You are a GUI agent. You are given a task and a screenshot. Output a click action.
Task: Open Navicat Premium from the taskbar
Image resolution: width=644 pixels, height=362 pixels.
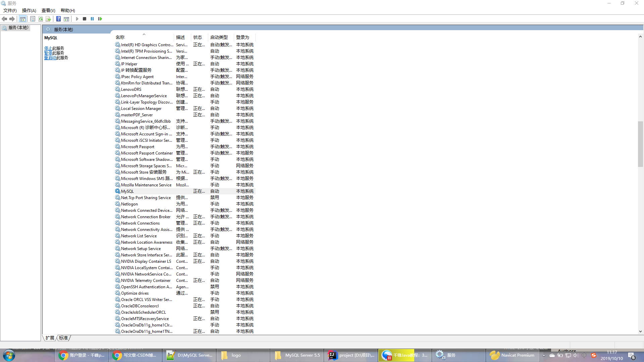[x=513, y=355]
